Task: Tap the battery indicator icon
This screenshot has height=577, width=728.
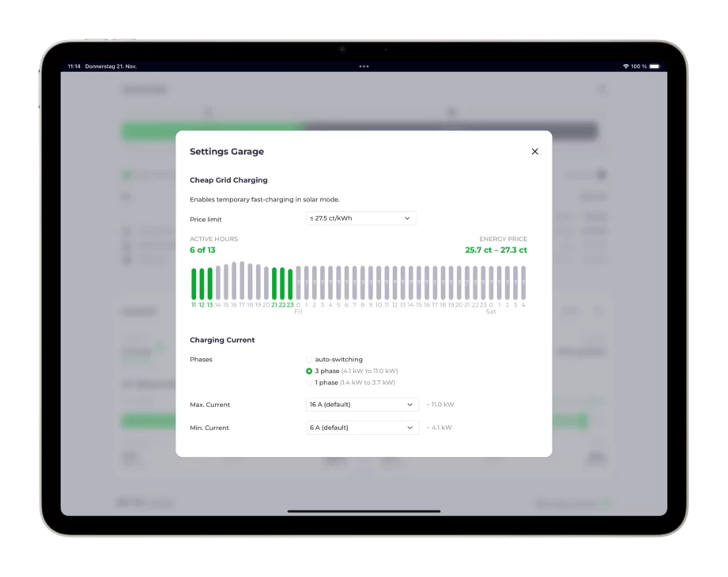Action: coord(654,66)
